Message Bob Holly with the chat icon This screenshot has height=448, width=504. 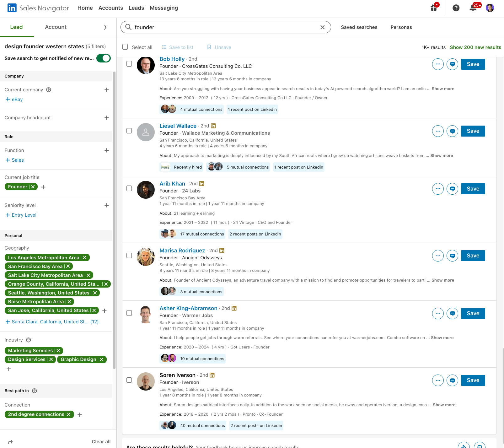coord(452,64)
